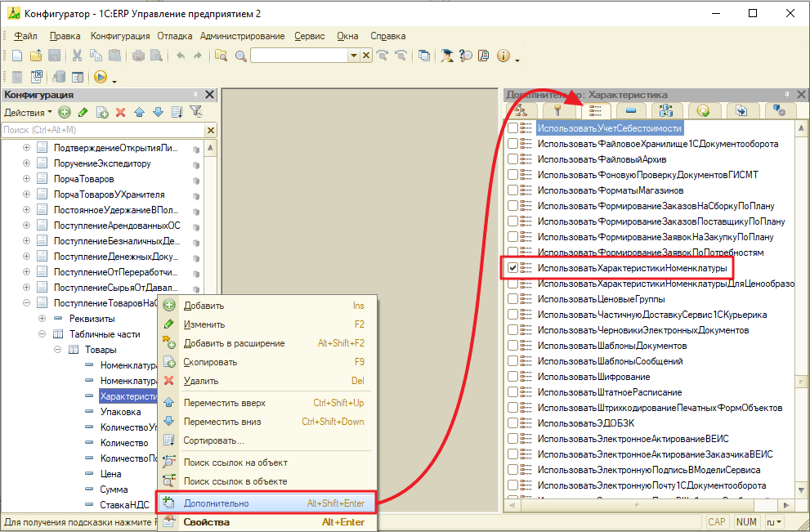
Task: Open the Действия dropdown menu
Action: pos(28,112)
